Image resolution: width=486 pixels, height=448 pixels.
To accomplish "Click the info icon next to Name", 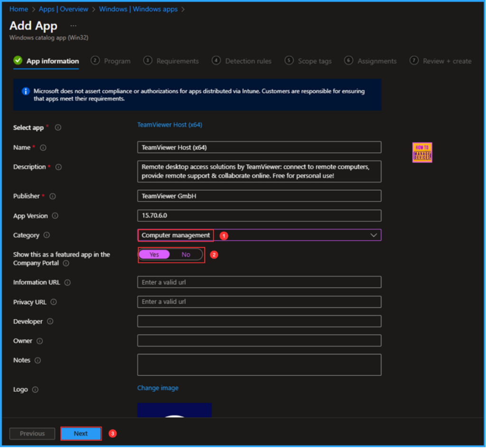I will [42, 148].
